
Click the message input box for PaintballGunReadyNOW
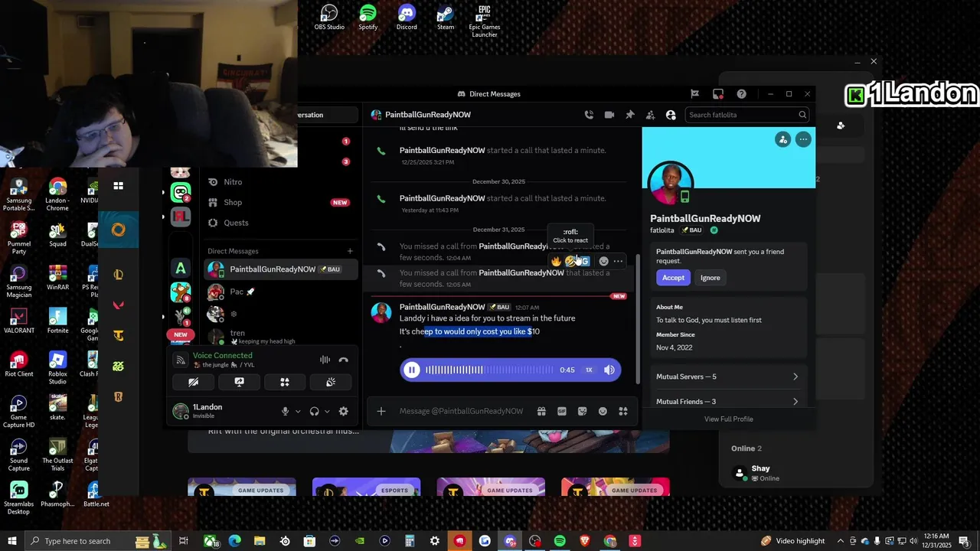point(461,411)
